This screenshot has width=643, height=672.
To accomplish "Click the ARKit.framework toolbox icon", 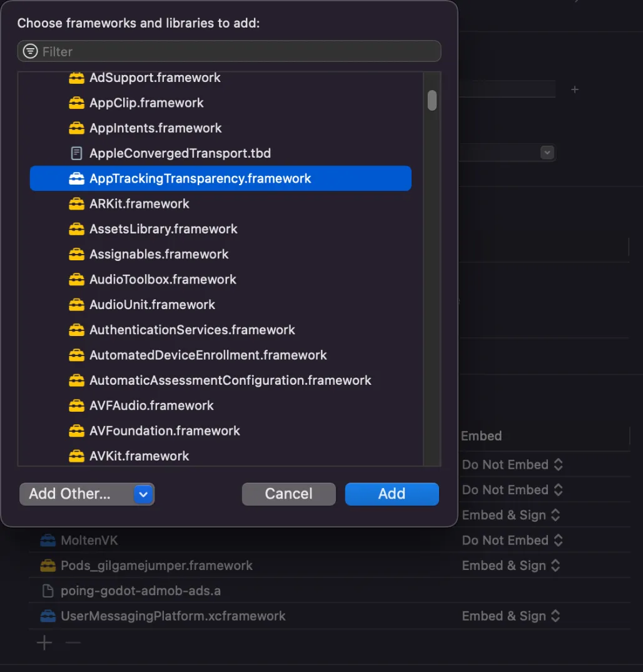I will pyautogui.click(x=76, y=204).
